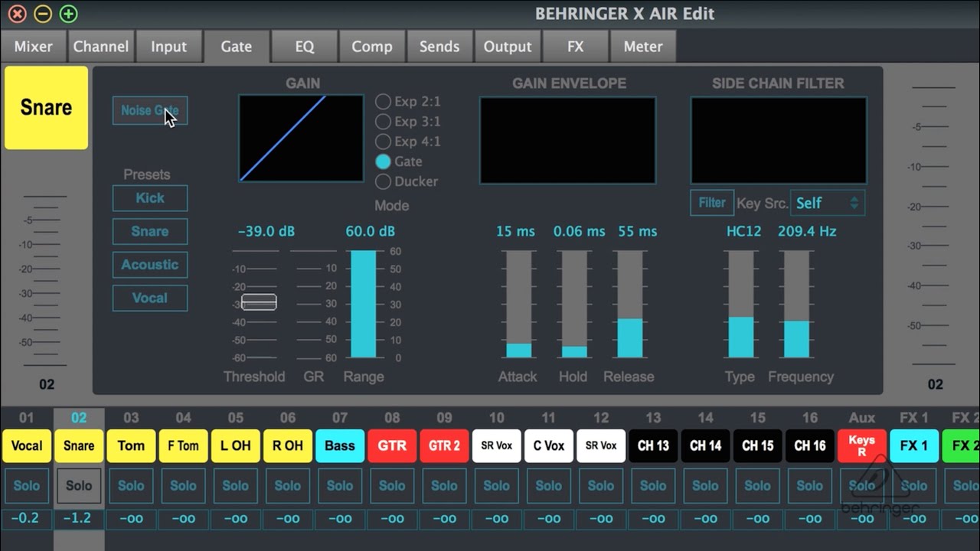Select Exp 3:1 gate mode
Viewport: 980px width, 551px height.
pos(383,122)
